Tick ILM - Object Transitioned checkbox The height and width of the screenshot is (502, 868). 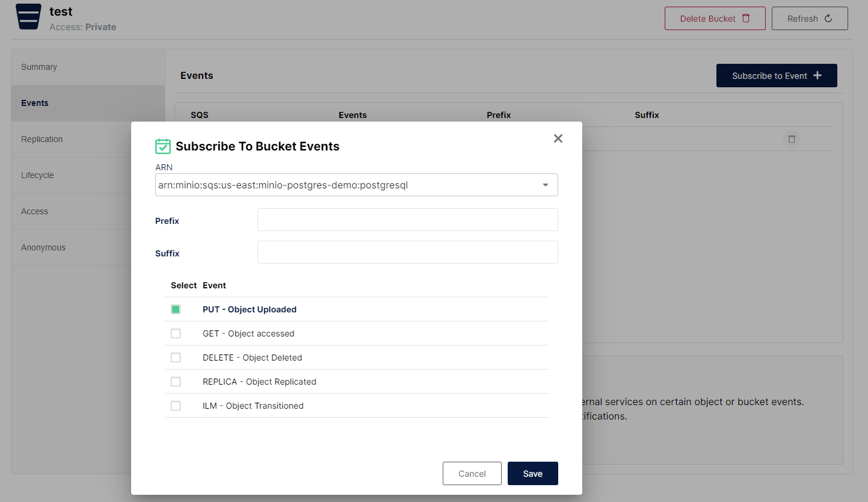pyautogui.click(x=176, y=406)
